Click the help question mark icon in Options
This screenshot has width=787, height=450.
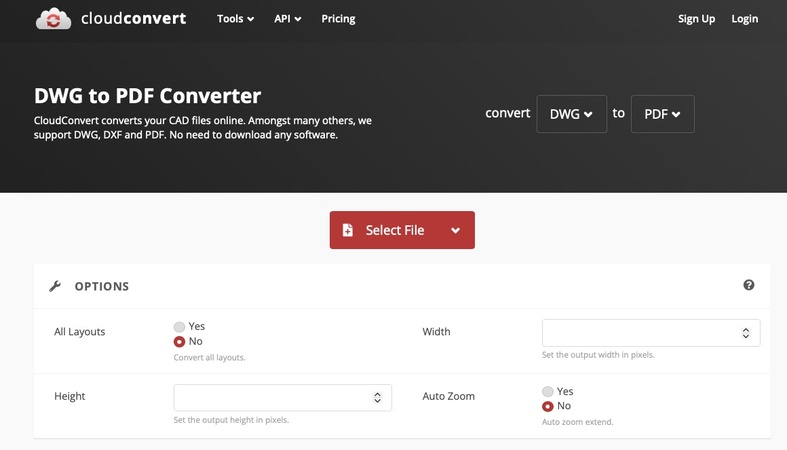pyautogui.click(x=748, y=285)
